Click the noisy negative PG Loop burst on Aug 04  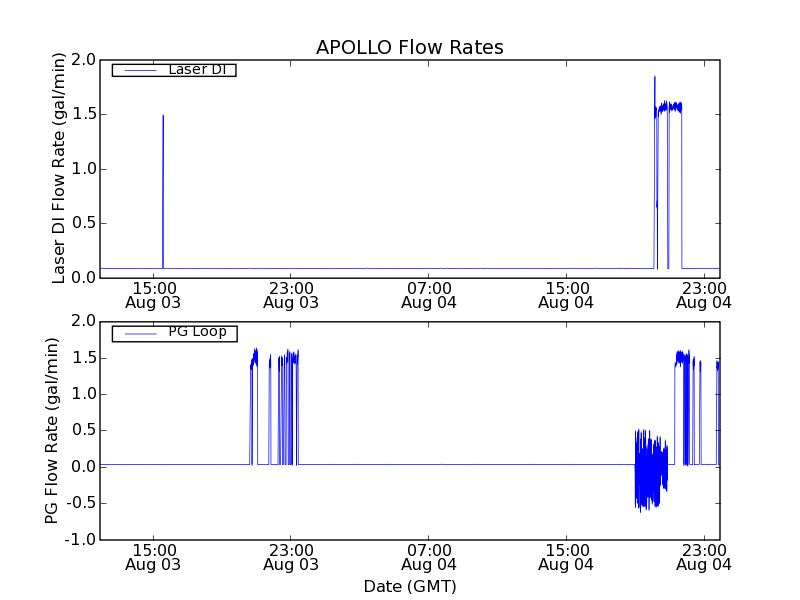tap(651, 470)
